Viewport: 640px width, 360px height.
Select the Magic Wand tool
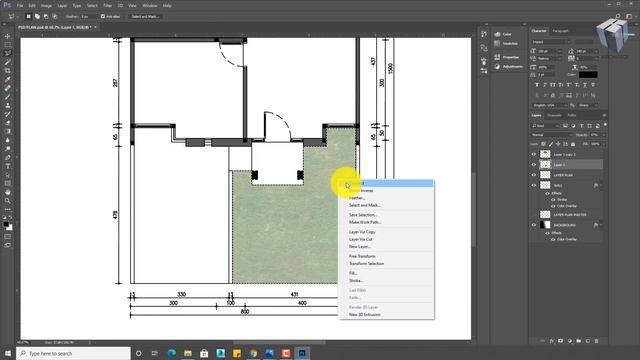[8, 62]
